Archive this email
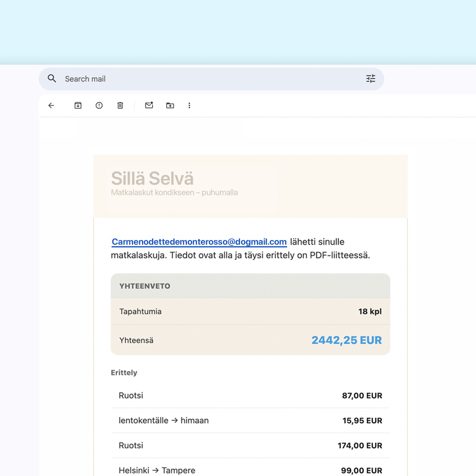Image resolution: width=476 pixels, height=476 pixels. [x=78, y=105]
